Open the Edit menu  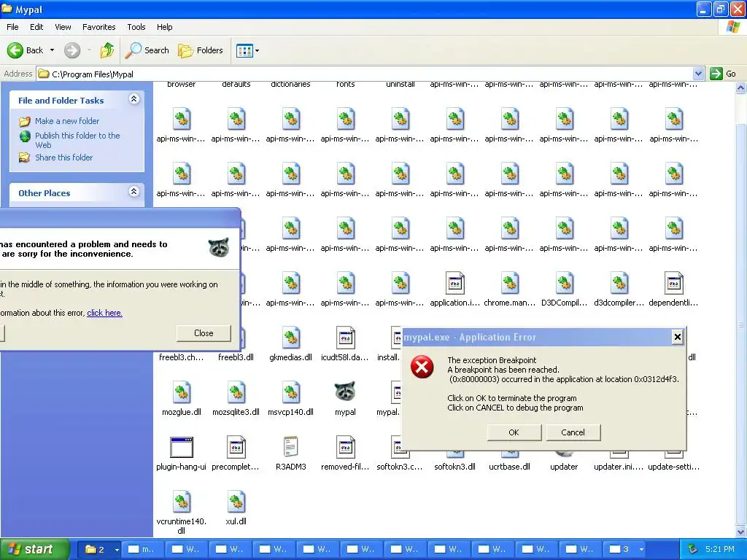tap(36, 27)
